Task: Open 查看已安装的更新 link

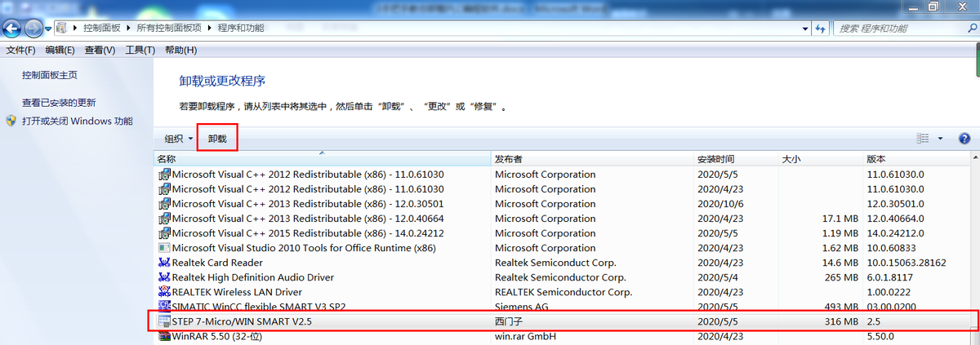Action: pos(59,103)
